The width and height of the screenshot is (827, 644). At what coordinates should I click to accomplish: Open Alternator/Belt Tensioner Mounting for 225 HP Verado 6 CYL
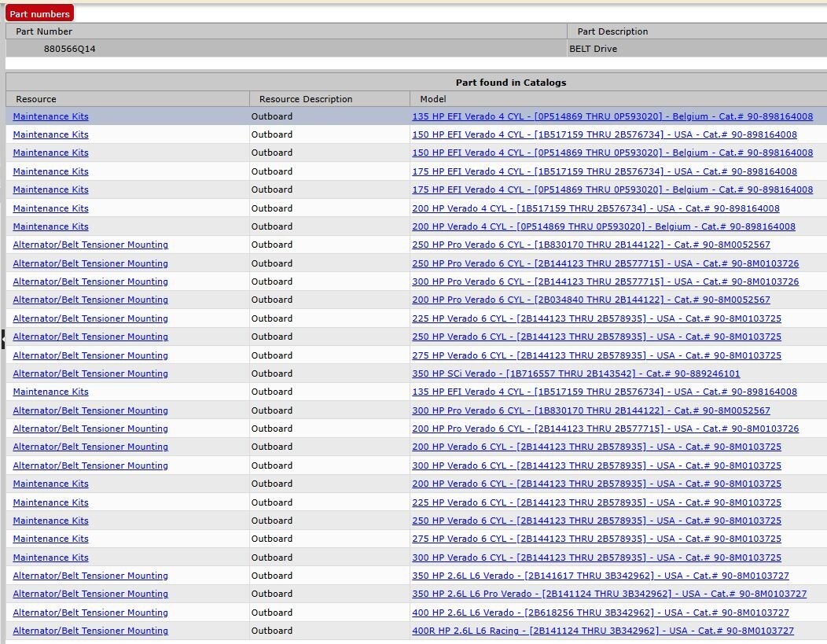click(90, 318)
